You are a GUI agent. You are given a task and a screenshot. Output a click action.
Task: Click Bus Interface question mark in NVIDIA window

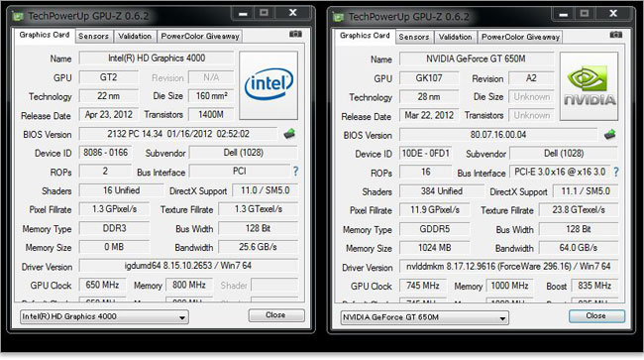(615, 172)
